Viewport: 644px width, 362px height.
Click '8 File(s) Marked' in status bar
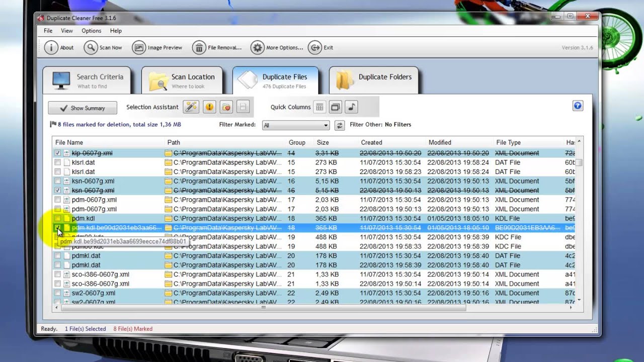click(x=133, y=329)
